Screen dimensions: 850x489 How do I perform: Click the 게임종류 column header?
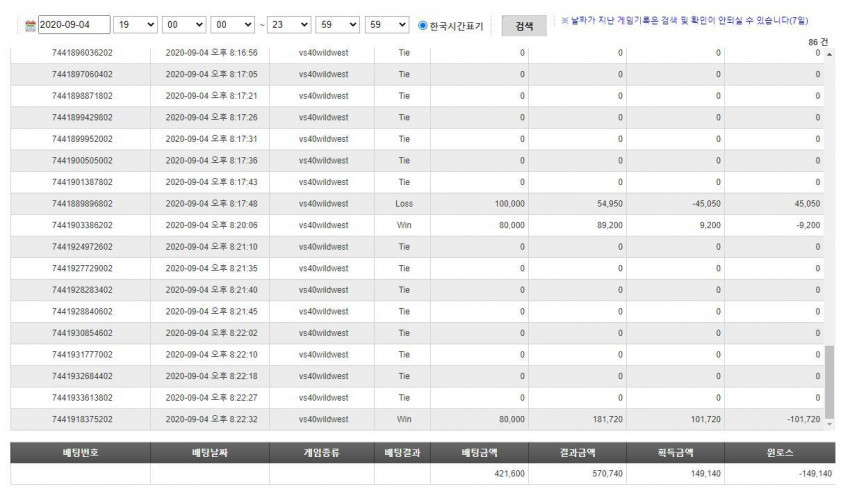pos(321,453)
